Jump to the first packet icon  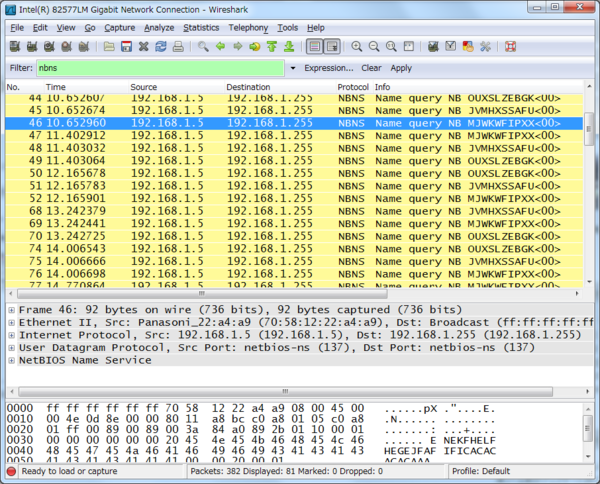coord(272,47)
